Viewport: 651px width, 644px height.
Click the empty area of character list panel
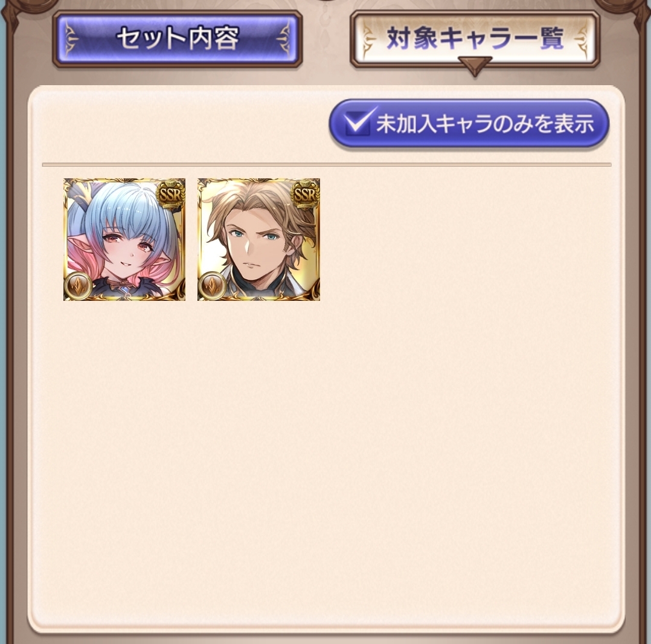[326, 457]
